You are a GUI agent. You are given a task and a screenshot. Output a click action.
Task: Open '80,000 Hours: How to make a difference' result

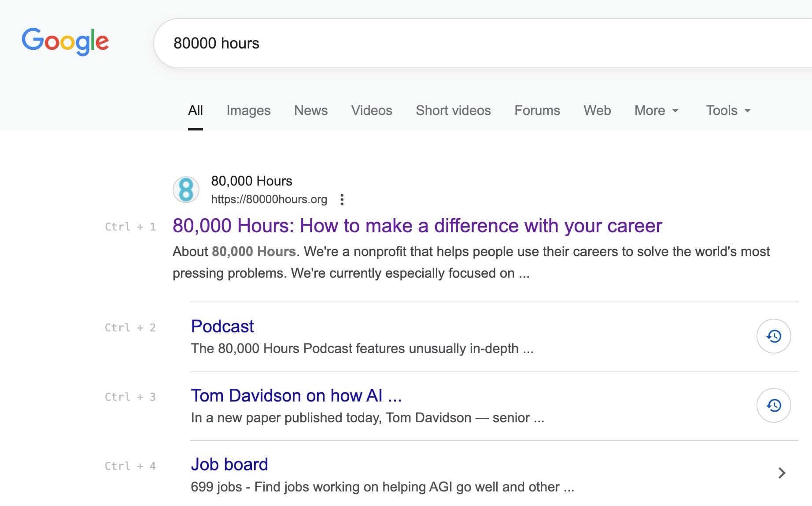pyautogui.click(x=417, y=226)
